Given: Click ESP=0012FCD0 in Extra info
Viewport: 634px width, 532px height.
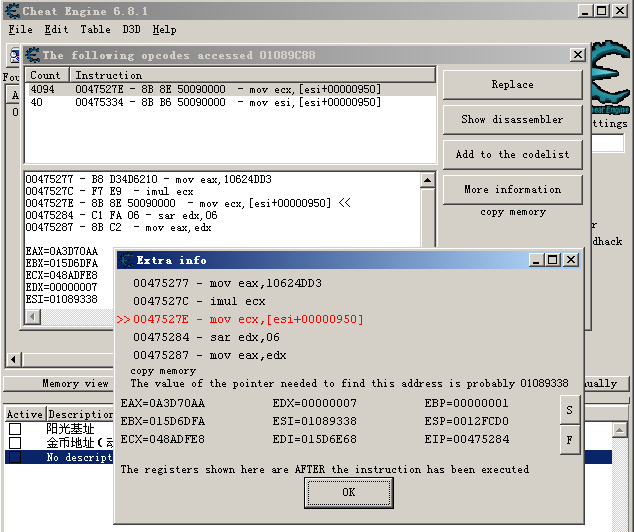Looking at the screenshot, I should 467,421.
